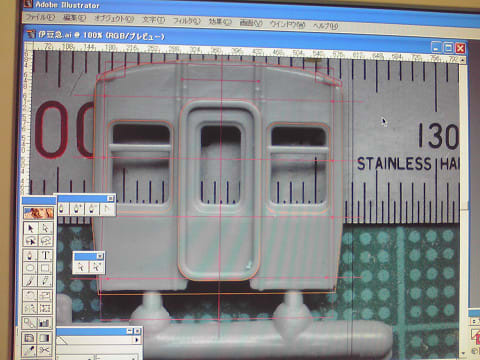Select the Direct Selection tool in toolbox
The image size is (480, 360).
(x=45, y=228)
